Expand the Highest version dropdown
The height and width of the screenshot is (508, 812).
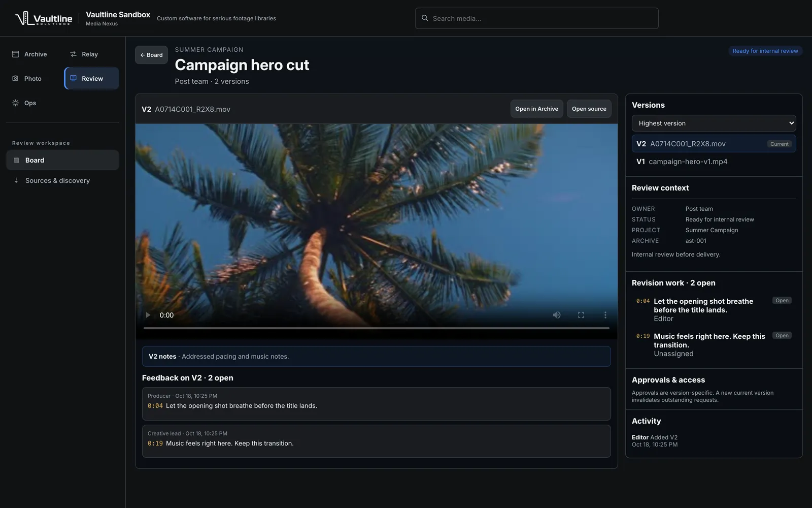[x=714, y=123]
